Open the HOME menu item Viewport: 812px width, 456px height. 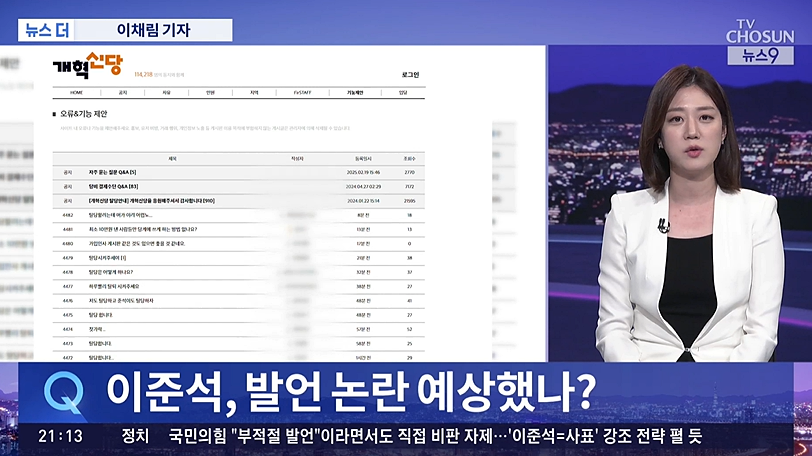pos(76,93)
